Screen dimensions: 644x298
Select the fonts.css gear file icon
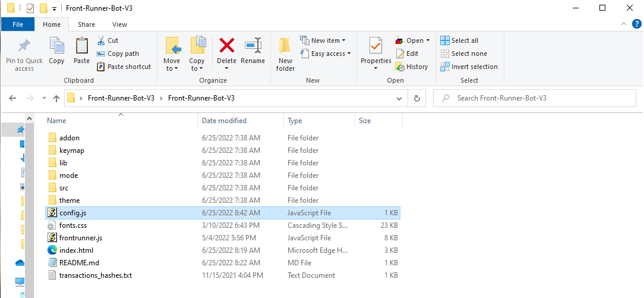tap(52, 225)
